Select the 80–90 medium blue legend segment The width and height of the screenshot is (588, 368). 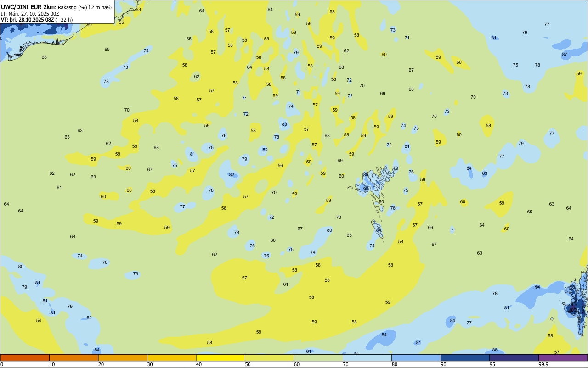click(x=416, y=357)
